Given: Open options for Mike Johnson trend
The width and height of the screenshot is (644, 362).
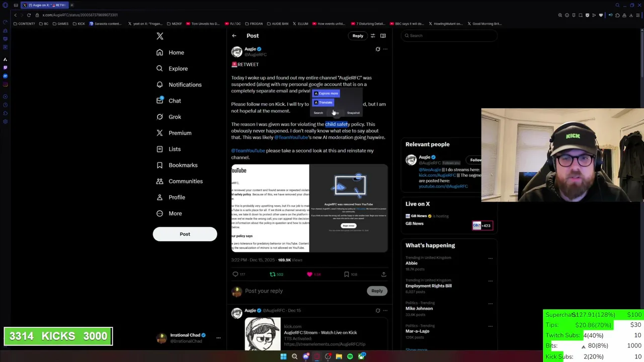Looking at the screenshot, I should pos(491,304).
